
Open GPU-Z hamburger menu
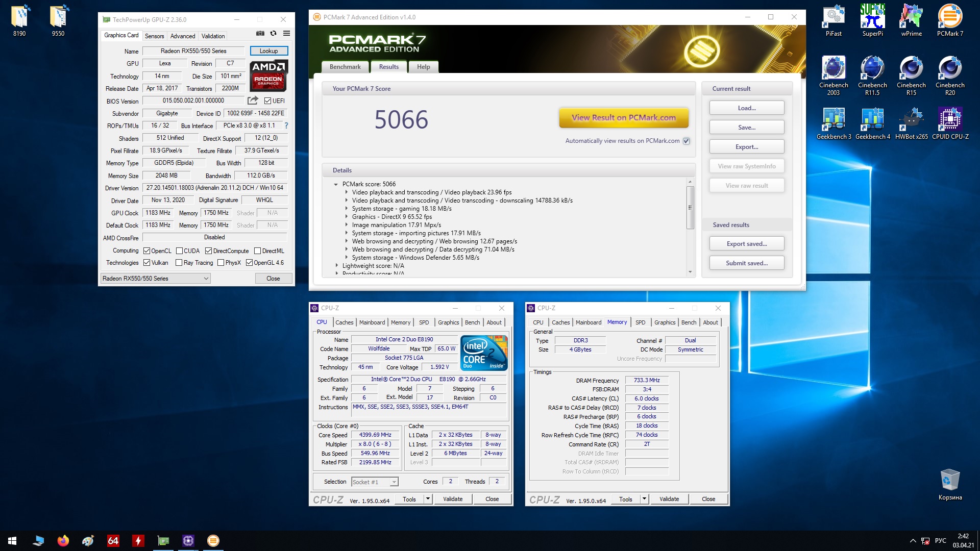(x=287, y=33)
